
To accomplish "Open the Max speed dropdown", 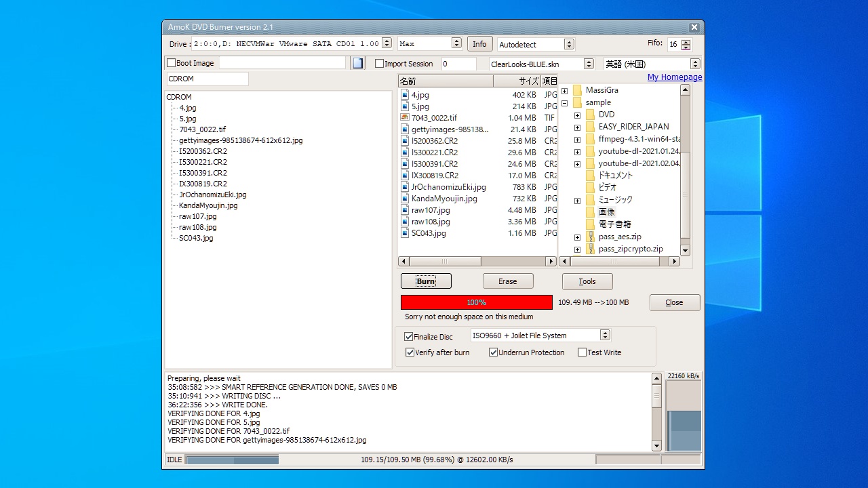I will tap(456, 43).
